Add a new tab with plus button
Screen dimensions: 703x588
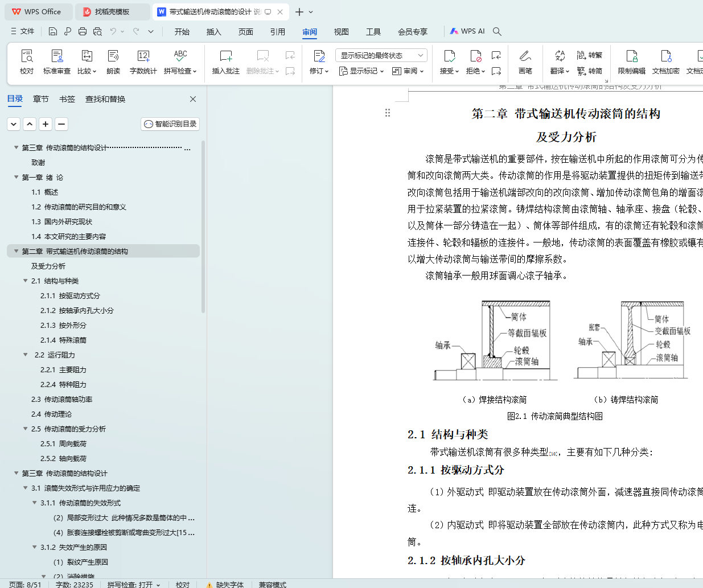[x=299, y=11]
